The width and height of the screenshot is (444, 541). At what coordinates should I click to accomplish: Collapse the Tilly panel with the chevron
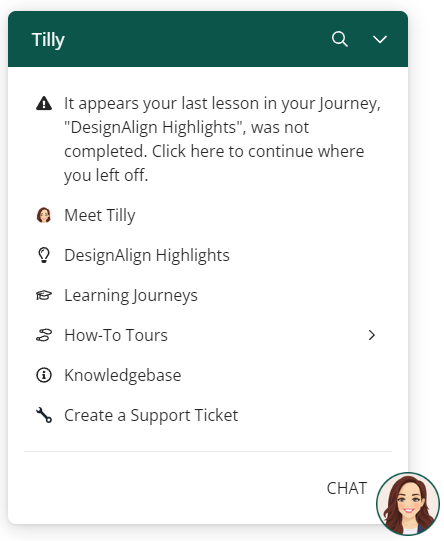pyautogui.click(x=379, y=39)
